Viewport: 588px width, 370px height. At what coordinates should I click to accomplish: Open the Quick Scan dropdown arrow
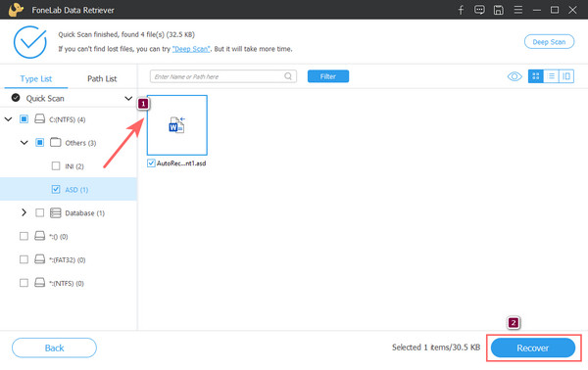pyautogui.click(x=128, y=98)
